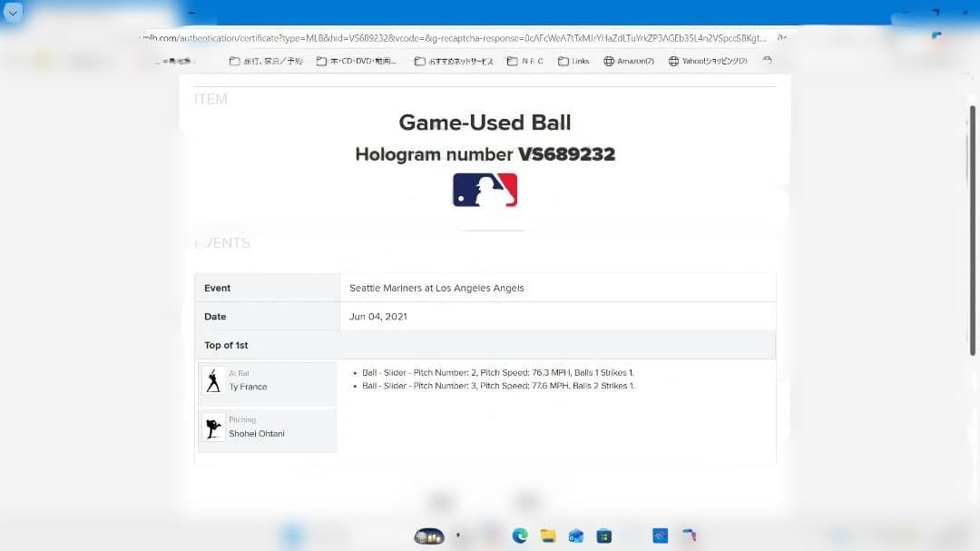
Task: Open File Explorer from the taskbar
Action: click(548, 536)
